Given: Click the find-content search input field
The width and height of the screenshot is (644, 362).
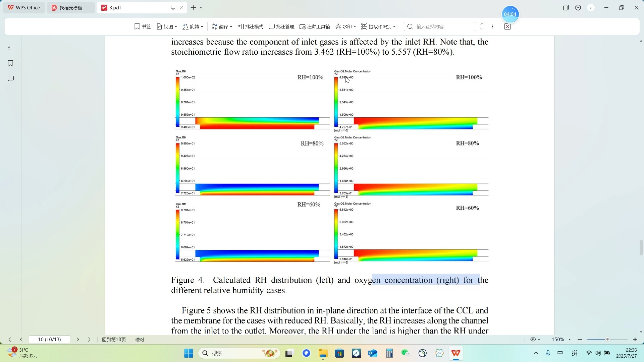Looking at the screenshot, I should 445,26.
